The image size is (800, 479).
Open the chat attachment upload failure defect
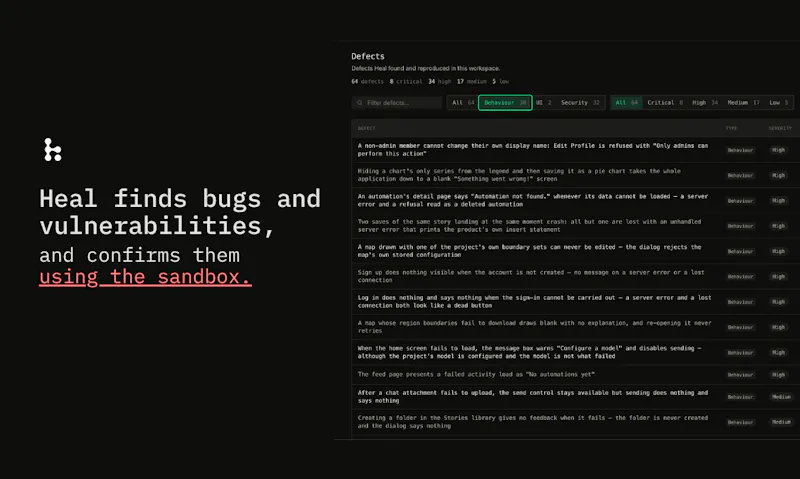coord(576,396)
